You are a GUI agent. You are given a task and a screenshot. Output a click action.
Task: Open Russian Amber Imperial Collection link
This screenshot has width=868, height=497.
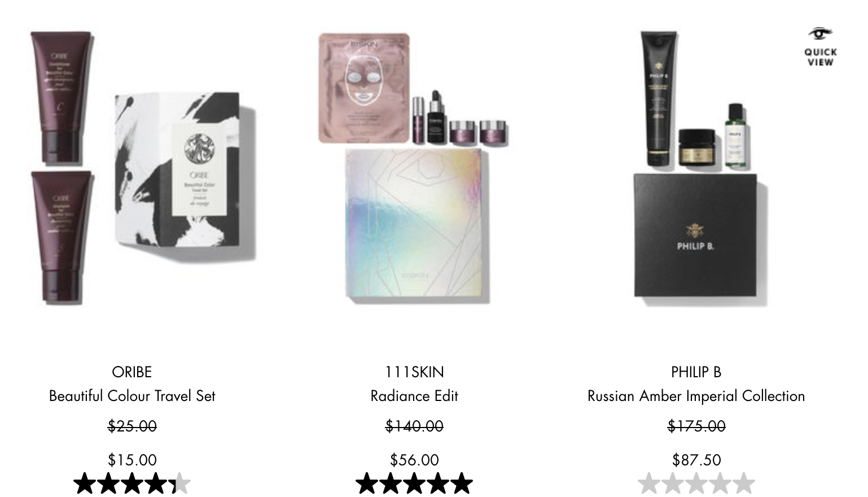[696, 396]
